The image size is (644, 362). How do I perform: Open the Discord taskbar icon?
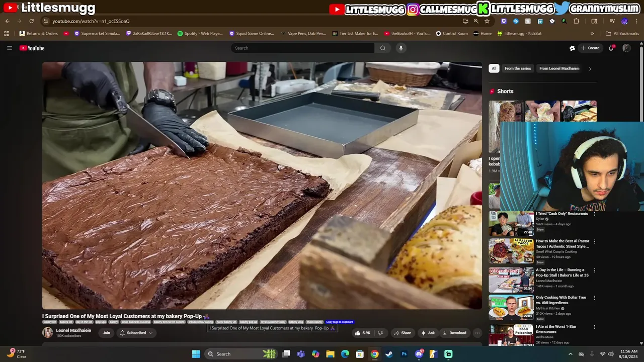click(419, 354)
